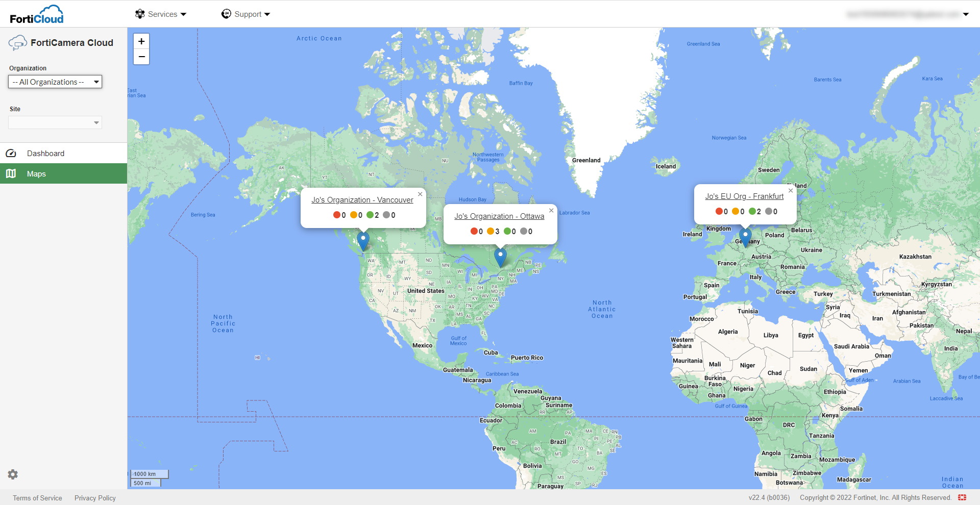980x505 pixels.
Task: Open the All Organizations dropdown
Action: (55, 82)
